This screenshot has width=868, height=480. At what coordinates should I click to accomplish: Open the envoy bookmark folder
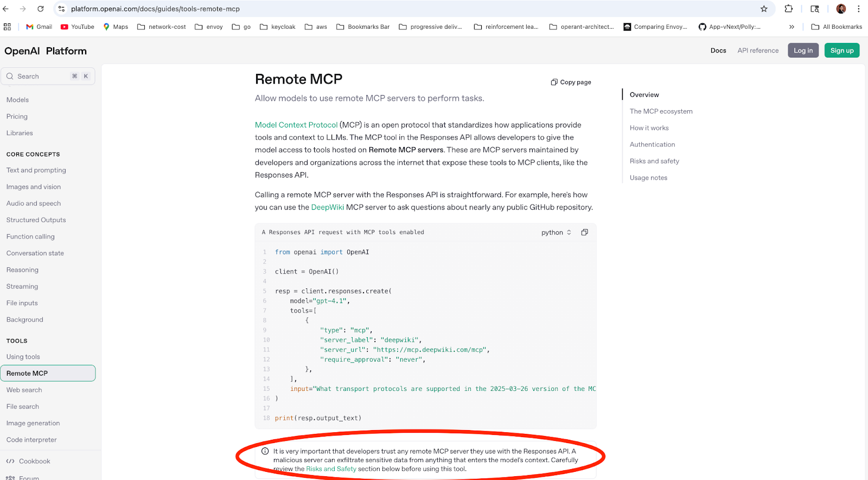tap(209, 27)
